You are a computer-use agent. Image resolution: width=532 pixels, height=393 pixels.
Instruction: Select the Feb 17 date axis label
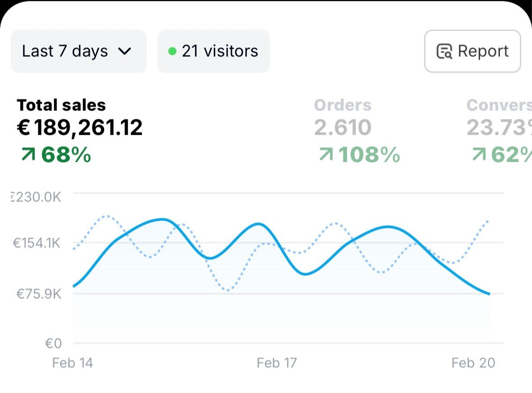[277, 363]
